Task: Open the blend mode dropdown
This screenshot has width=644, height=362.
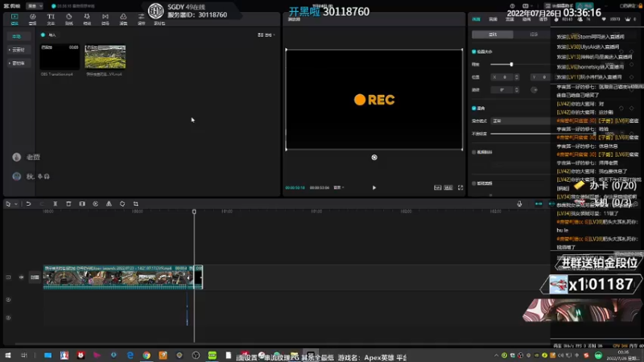Action: pyautogui.click(x=520, y=121)
